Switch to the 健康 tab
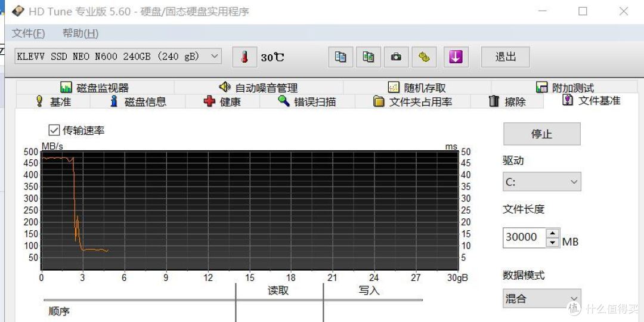 point(222,101)
